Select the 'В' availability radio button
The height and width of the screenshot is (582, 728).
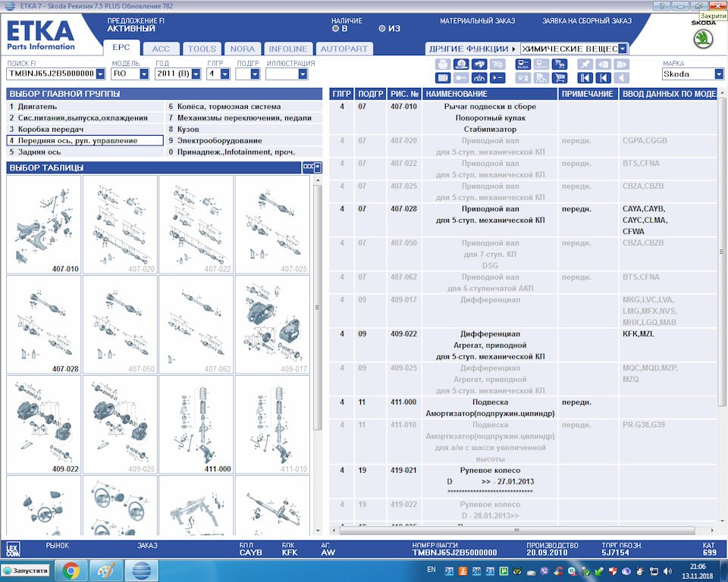tap(335, 29)
